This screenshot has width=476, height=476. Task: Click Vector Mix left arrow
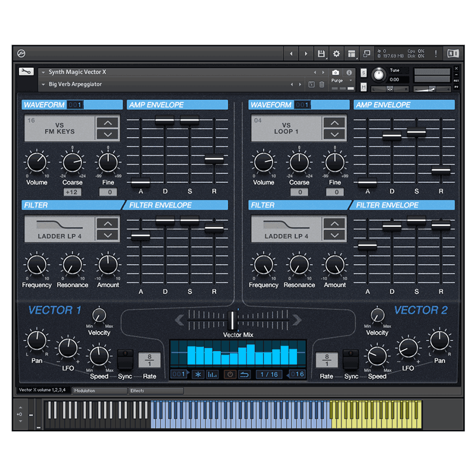click(x=179, y=320)
